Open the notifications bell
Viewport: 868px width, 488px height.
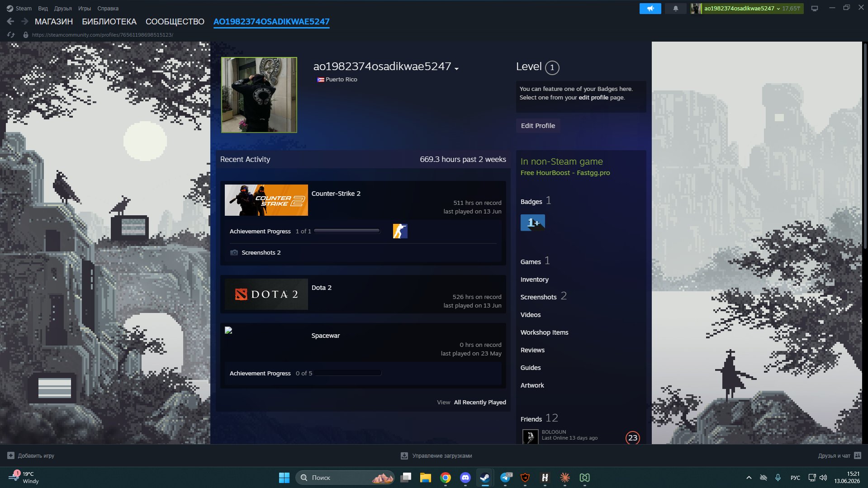click(x=675, y=9)
